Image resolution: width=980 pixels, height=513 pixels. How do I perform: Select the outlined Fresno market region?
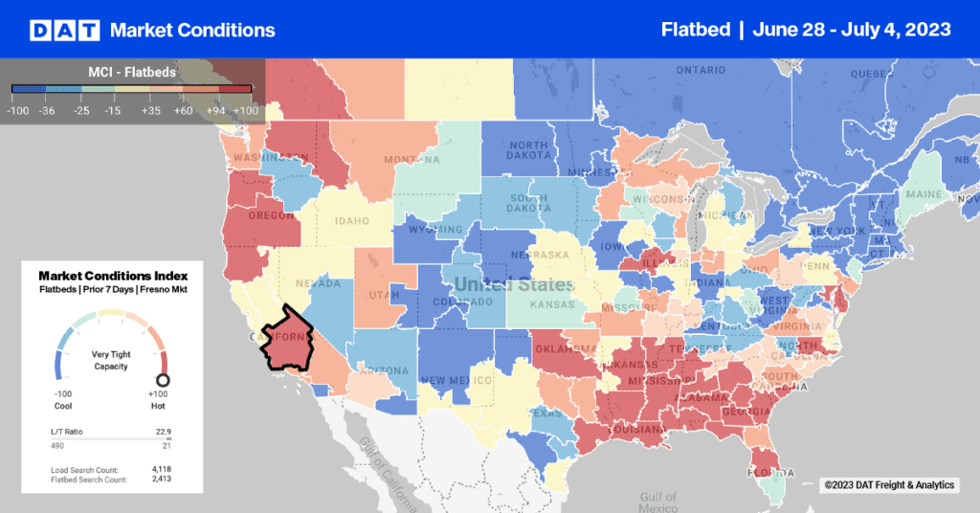[287, 340]
